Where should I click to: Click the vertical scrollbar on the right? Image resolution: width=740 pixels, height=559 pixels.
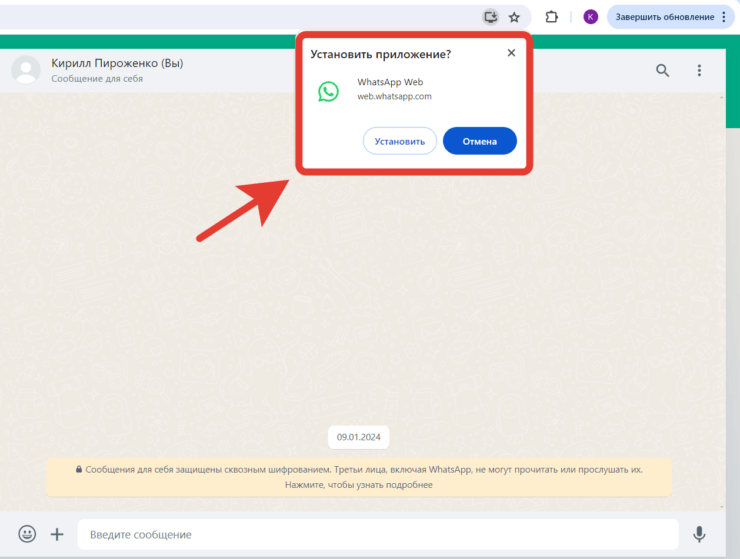(733, 300)
